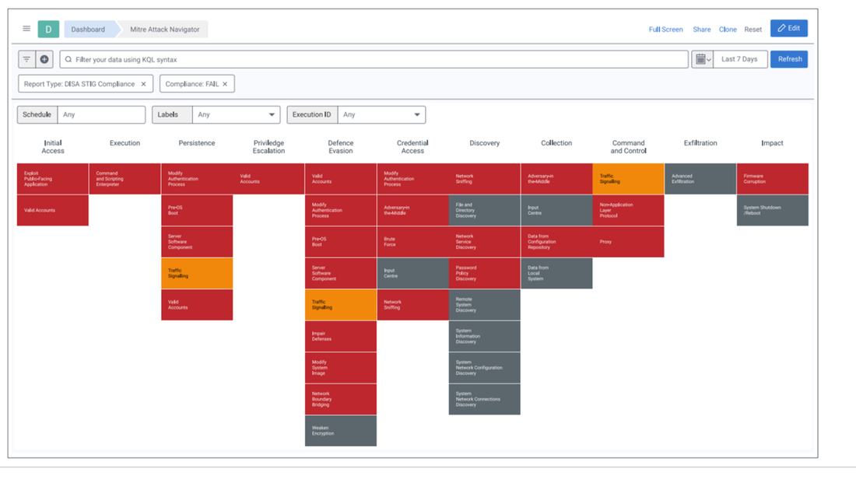The image size is (856, 504).
Task: Select Mitre Attack Navigator breadcrumb
Action: (164, 30)
